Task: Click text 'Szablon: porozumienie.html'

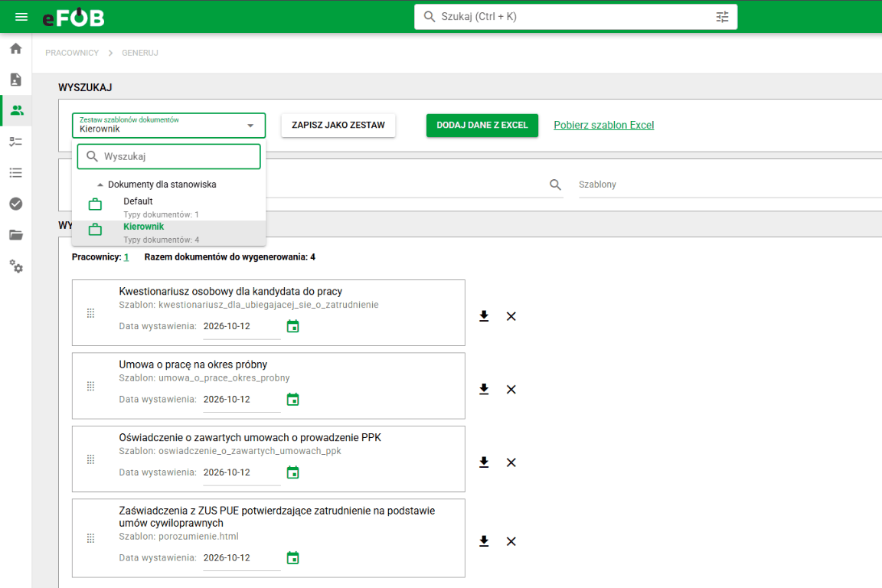Action: tap(178, 537)
